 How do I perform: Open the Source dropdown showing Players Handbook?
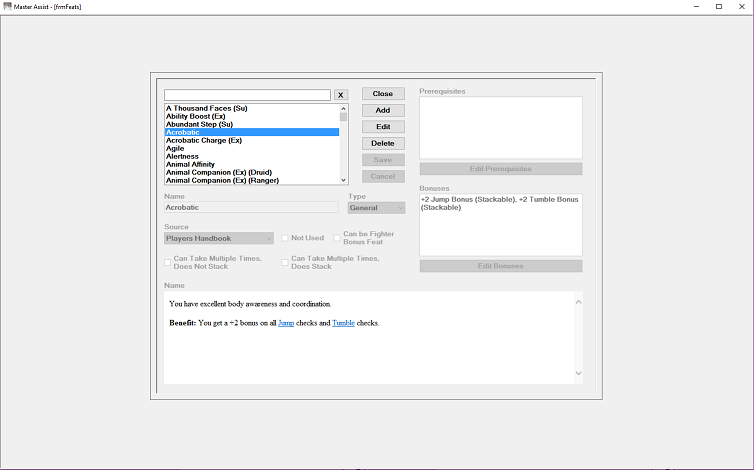point(219,238)
